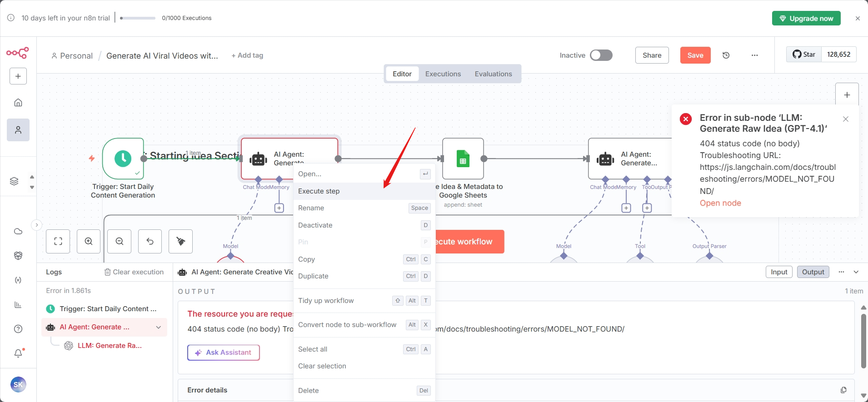Viewport: 868px width, 402px height.
Task: Choose Tidy up workflow in context menu
Action: tap(364, 301)
